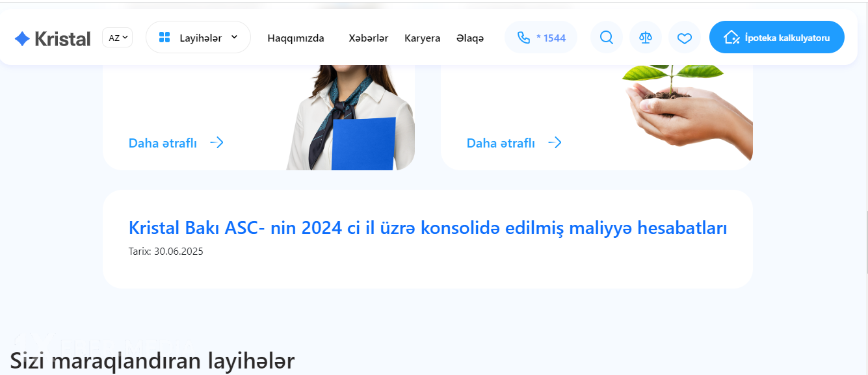
Task: Open Kristal Bakı ASC 2024 financial reports link
Action: pos(428,228)
